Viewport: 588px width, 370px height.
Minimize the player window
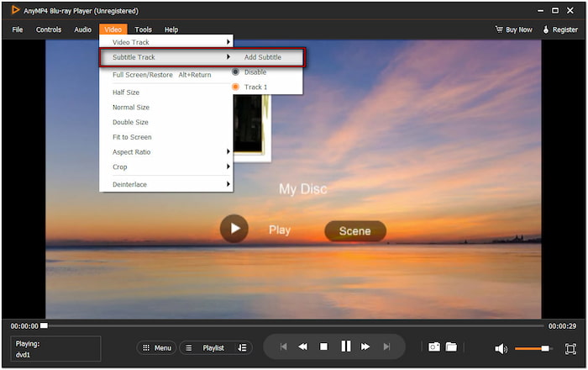(x=540, y=11)
